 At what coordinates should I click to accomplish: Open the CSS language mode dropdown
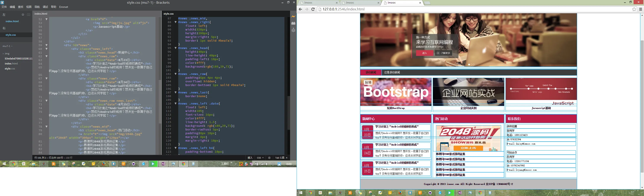point(260,158)
